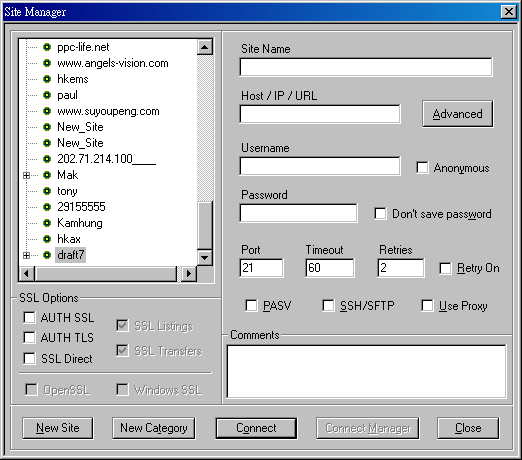This screenshot has height=460, width=522.
Task: Select www.suyoupeng.com in the site tree
Action: (108, 111)
